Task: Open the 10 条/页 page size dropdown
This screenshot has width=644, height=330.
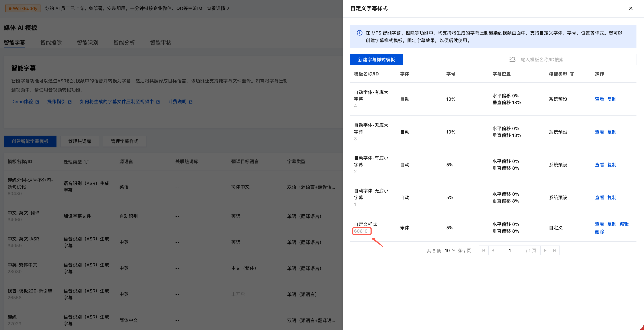Action: (450, 250)
